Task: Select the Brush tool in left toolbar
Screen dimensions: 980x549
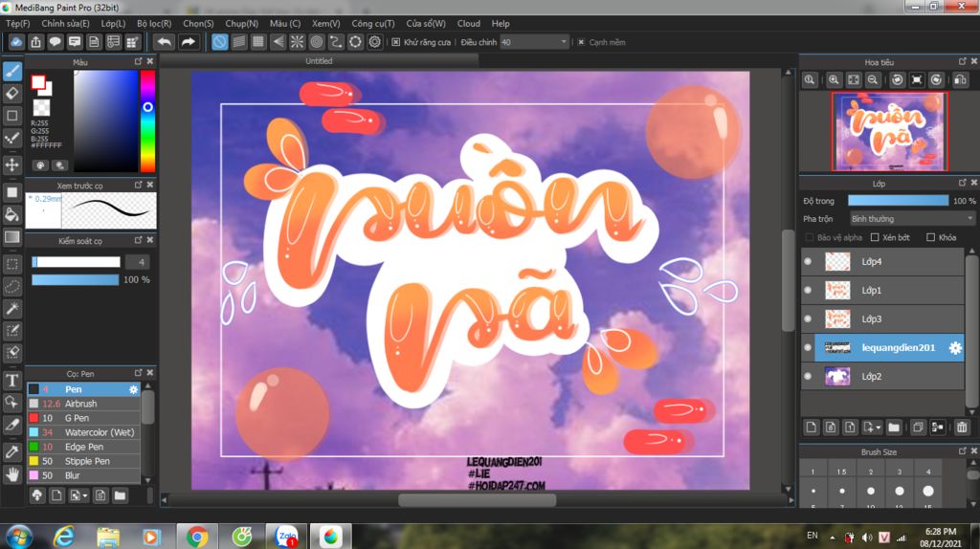Action: click(x=11, y=71)
